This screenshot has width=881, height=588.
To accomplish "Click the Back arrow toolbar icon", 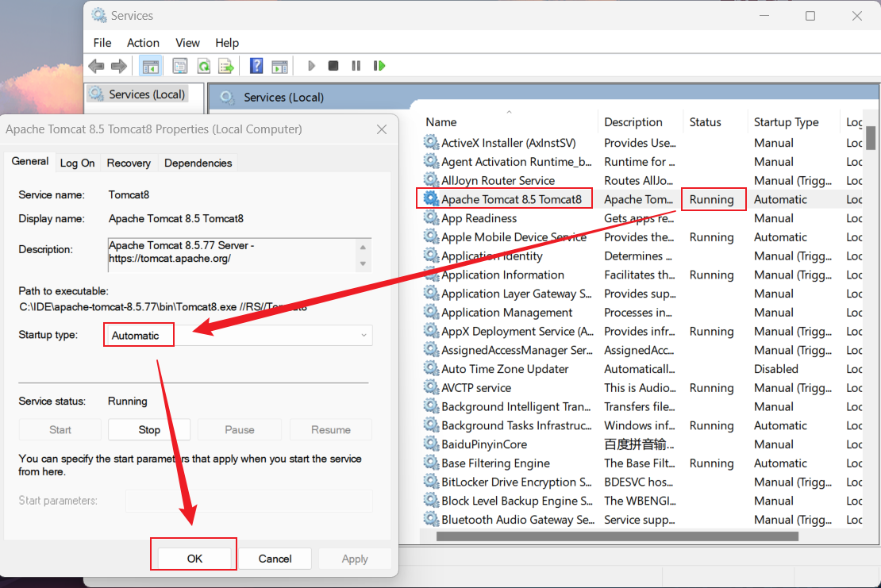I will [96, 66].
